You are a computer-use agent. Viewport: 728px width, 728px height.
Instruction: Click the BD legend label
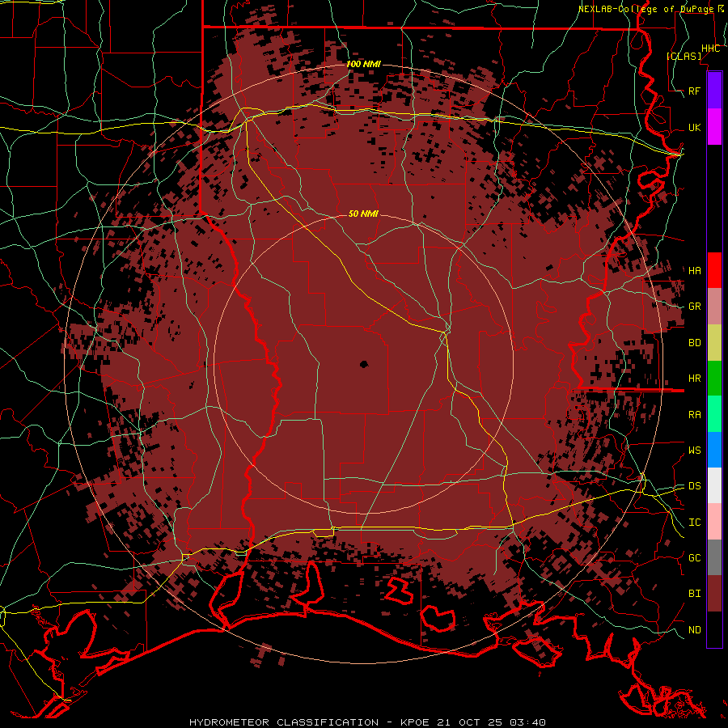(x=694, y=343)
